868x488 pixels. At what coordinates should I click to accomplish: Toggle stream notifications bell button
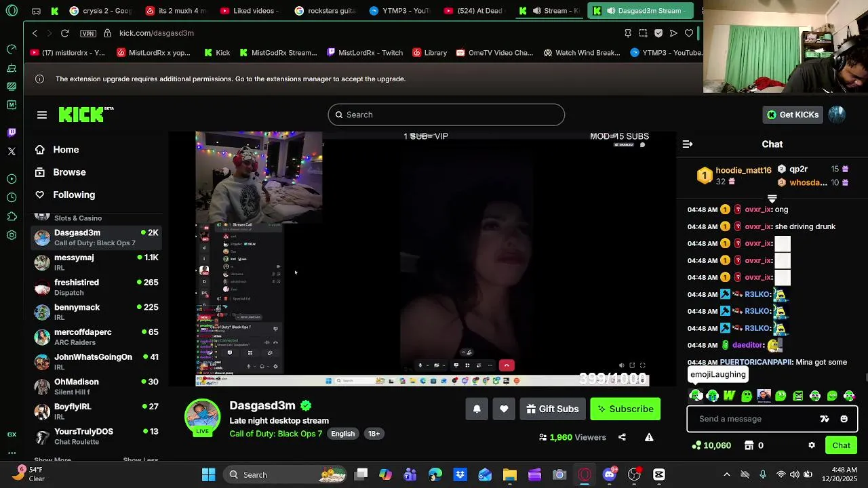point(477,409)
